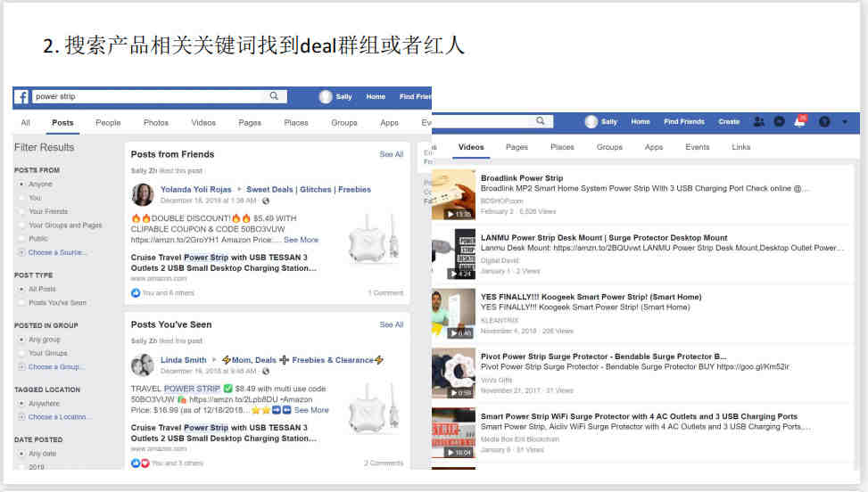The image size is (868, 492).
Task: Click Find Friends in right window header
Action: coord(684,121)
